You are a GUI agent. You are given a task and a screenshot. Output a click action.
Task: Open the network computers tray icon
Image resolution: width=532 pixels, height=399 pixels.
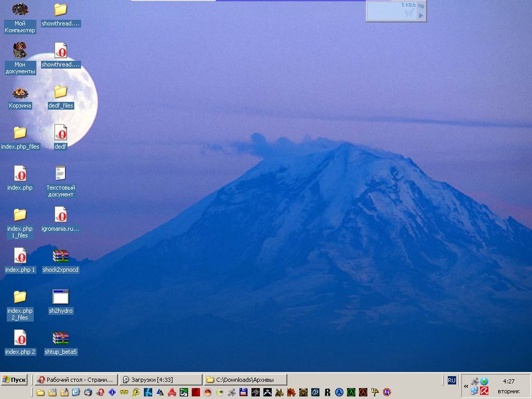click(474, 391)
